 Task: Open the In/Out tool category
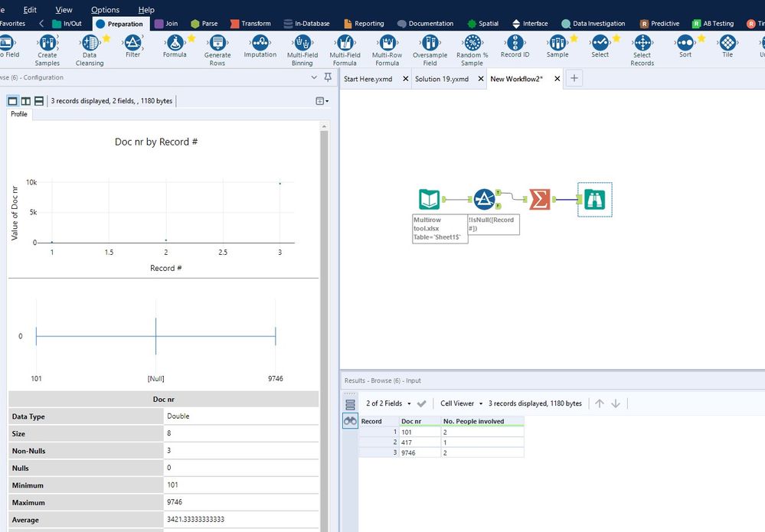(67, 24)
